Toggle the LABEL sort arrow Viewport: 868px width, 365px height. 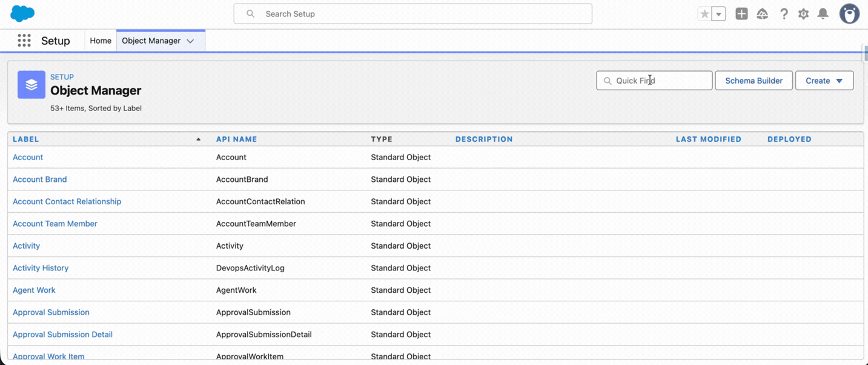point(198,139)
